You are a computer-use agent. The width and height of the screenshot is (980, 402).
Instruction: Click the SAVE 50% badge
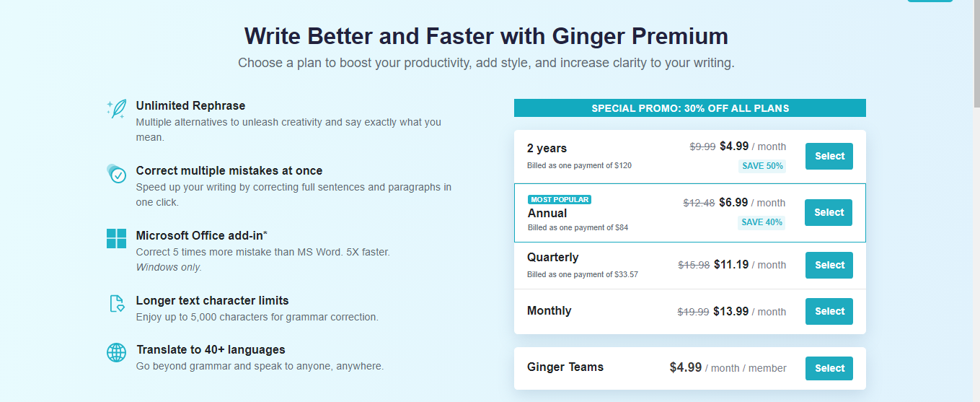[762, 166]
